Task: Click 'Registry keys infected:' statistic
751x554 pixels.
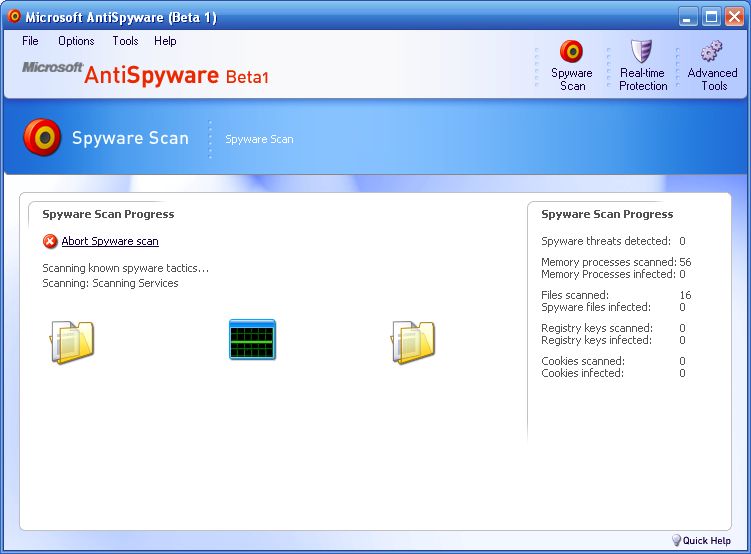Action: click(x=596, y=340)
